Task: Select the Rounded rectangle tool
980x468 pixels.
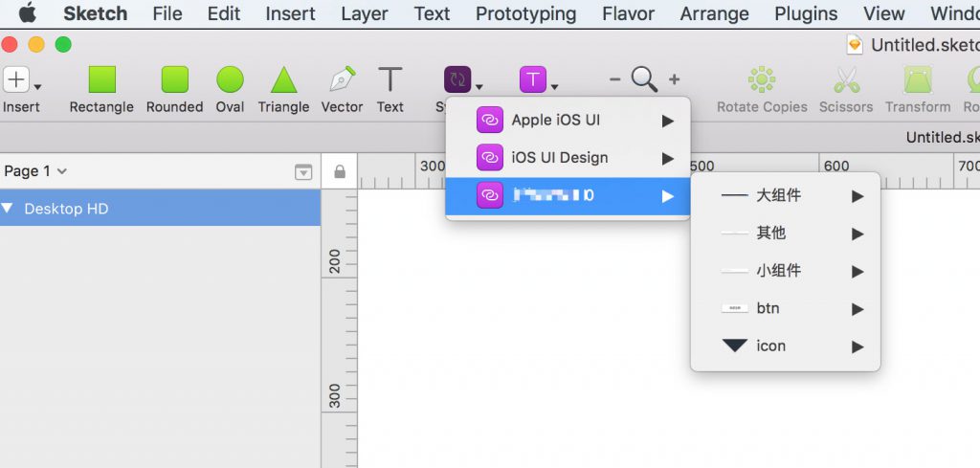Action: coord(174,80)
